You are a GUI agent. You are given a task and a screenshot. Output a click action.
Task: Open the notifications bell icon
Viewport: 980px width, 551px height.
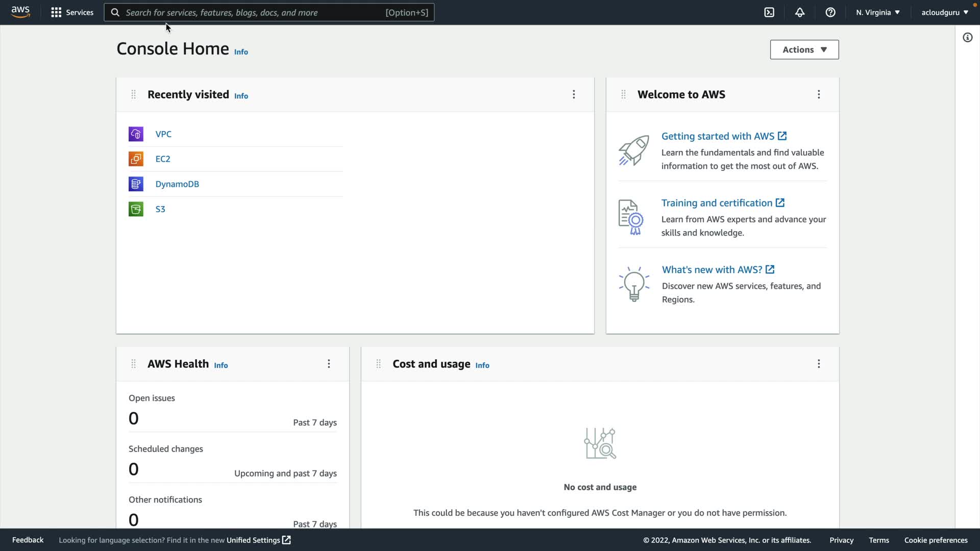800,12
